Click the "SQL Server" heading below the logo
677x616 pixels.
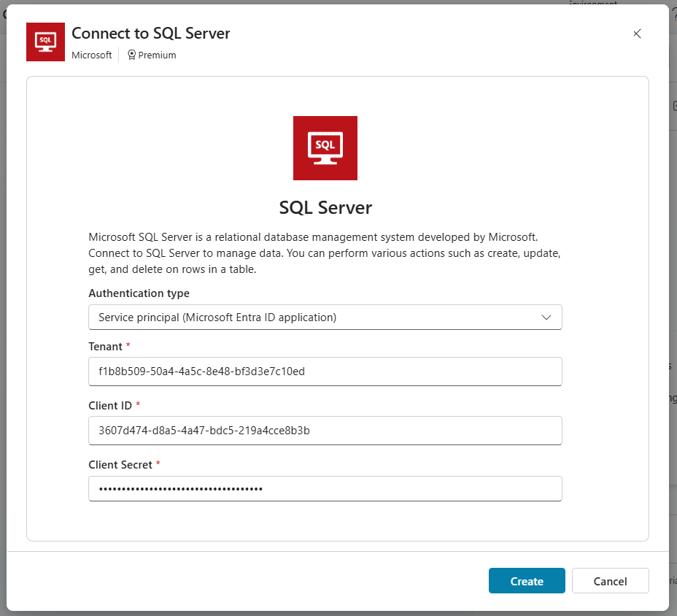[325, 208]
